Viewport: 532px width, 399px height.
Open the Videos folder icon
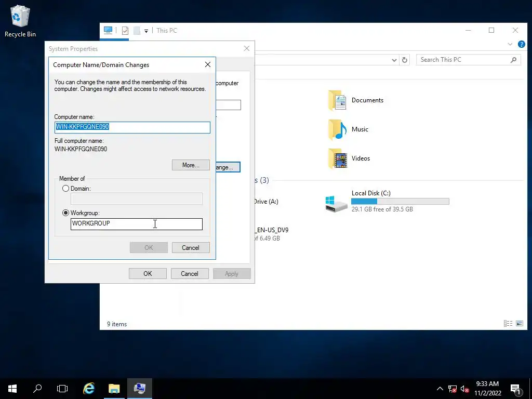pyautogui.click(x=337, y=158)
